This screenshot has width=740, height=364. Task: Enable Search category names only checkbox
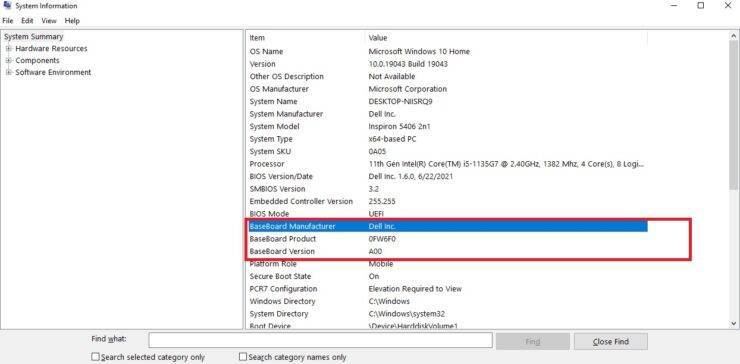point(243,357)
